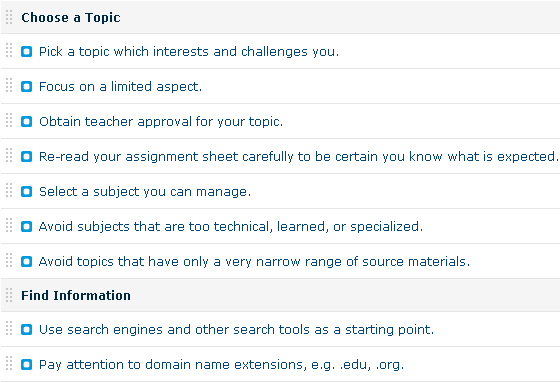This screenshot has height=382, width=560.
Task: Open task 'Avoid topics that have only a very narrow range'
Action: point(254,262)
